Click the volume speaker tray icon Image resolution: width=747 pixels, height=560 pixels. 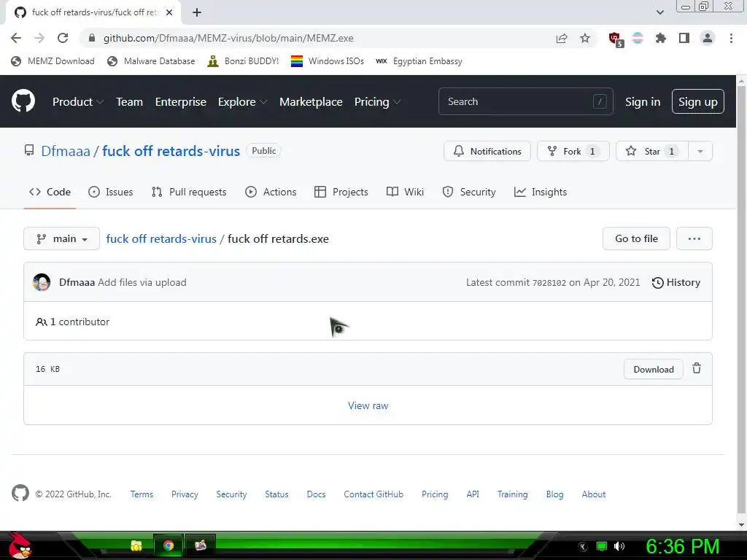(x=619, y=546)
